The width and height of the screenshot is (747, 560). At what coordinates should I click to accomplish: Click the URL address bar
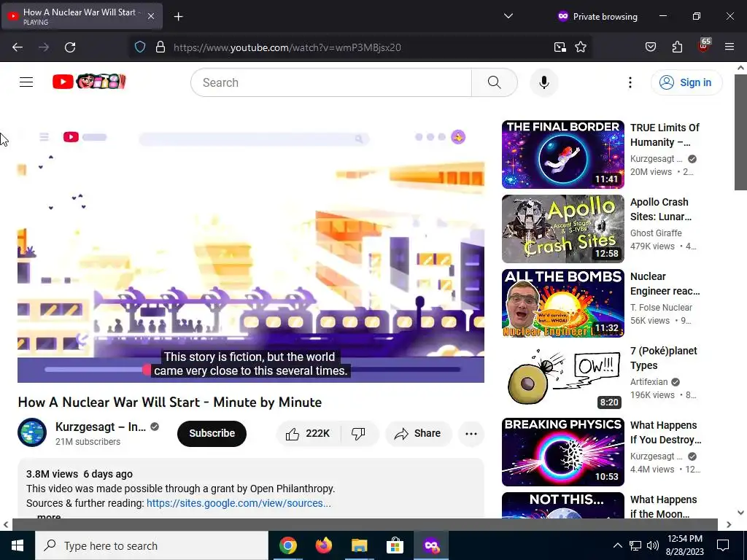point(360,47)
